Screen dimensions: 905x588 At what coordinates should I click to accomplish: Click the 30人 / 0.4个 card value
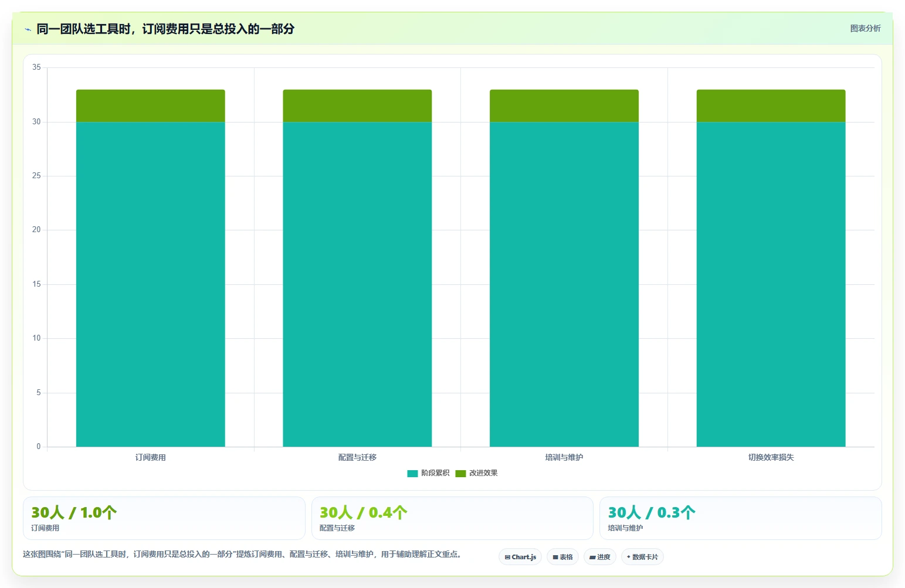[x=364, y=512]
